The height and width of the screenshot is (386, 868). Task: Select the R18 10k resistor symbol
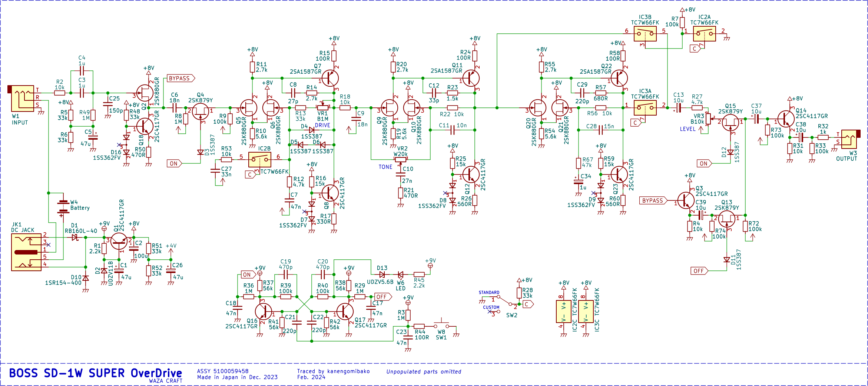click(345, 108)
